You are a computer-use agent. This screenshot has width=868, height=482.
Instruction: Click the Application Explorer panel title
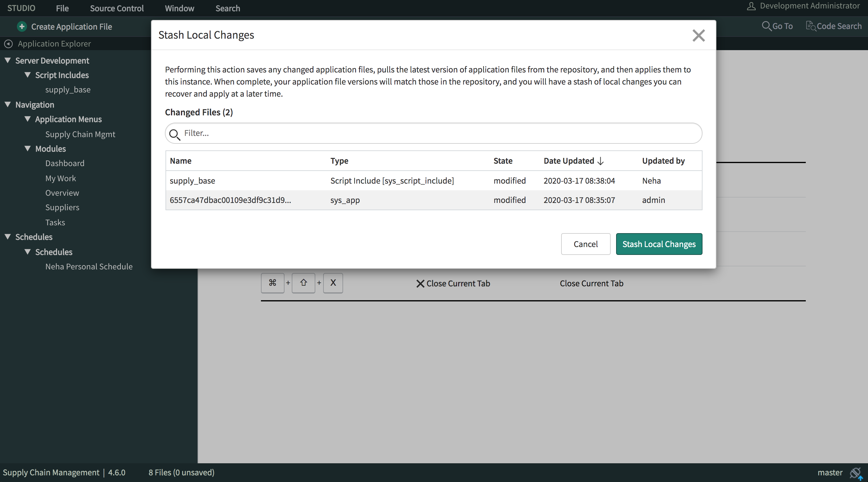coord(54,44)
